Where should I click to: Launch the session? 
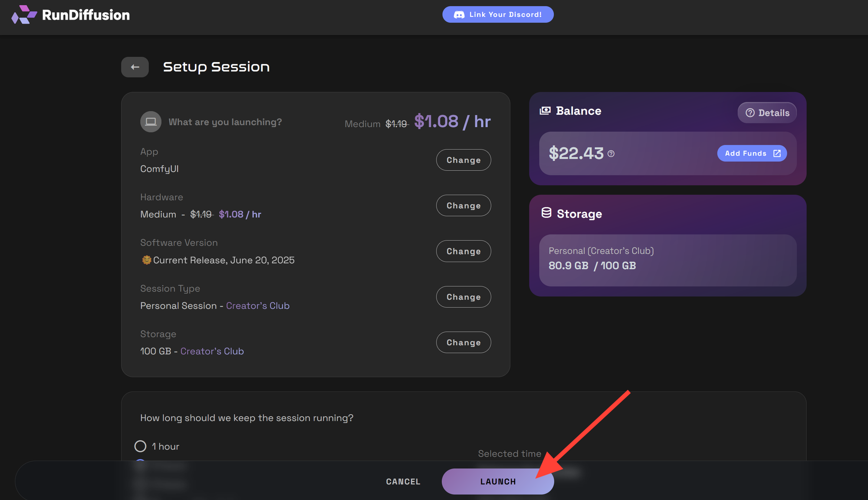pos(498,481)
